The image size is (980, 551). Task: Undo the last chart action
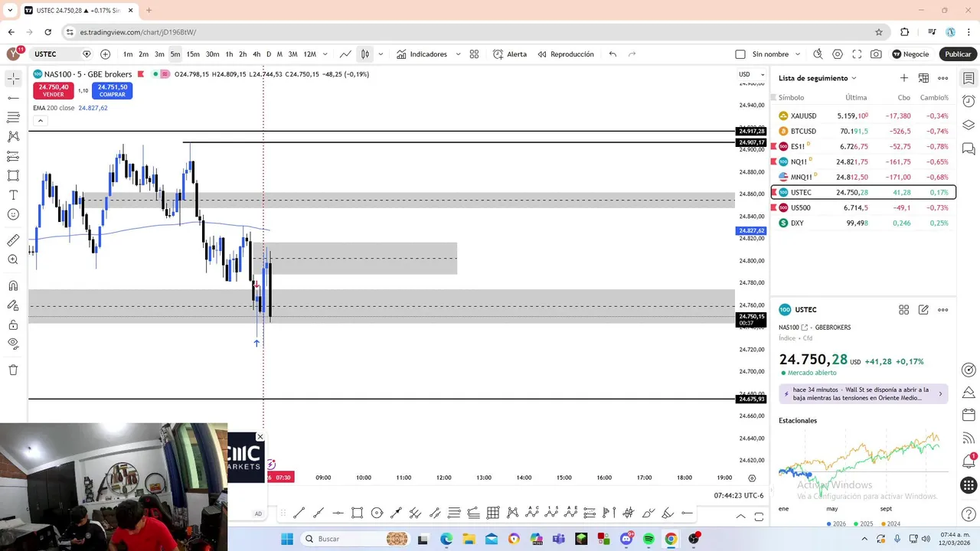[612, 54]
